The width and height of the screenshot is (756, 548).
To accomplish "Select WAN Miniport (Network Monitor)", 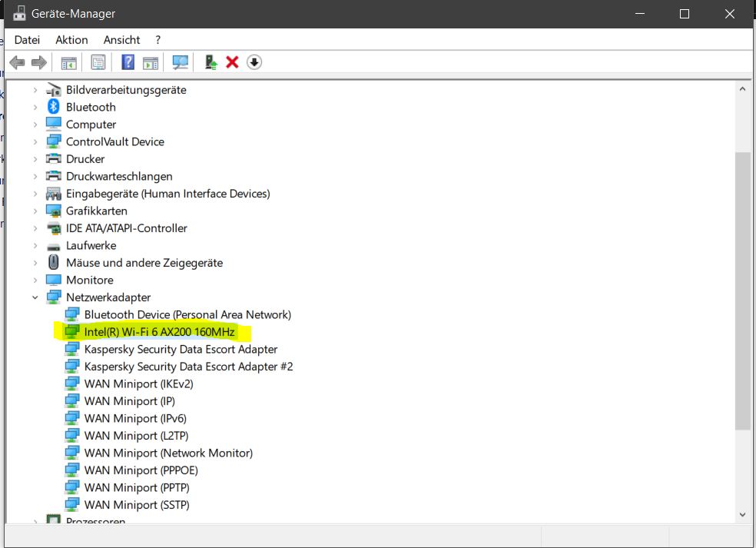I will point(168,453).
